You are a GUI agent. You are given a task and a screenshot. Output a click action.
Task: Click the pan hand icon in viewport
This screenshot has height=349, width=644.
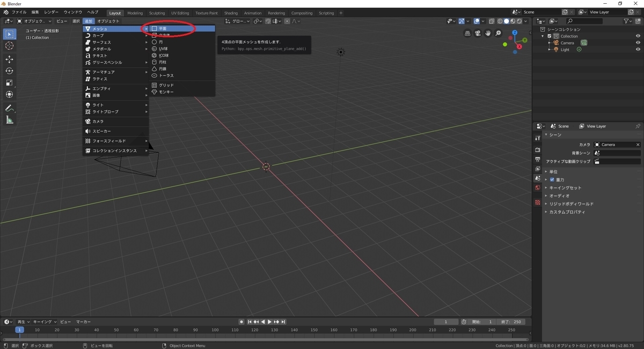pos(488,33)
